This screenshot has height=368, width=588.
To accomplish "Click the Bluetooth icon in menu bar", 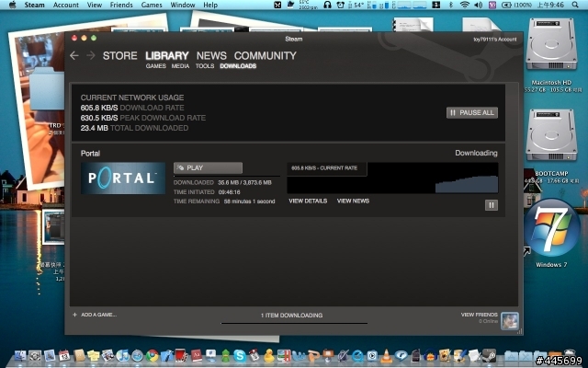I will pyautogui.click(x=451, y=5).
